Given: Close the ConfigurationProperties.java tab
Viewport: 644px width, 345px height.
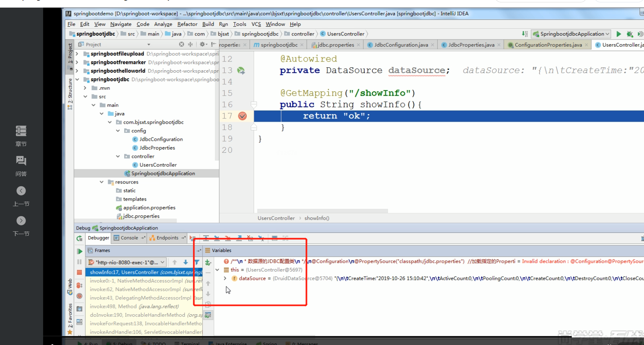Looking at the screenshot, I should [x=586, y=45].
